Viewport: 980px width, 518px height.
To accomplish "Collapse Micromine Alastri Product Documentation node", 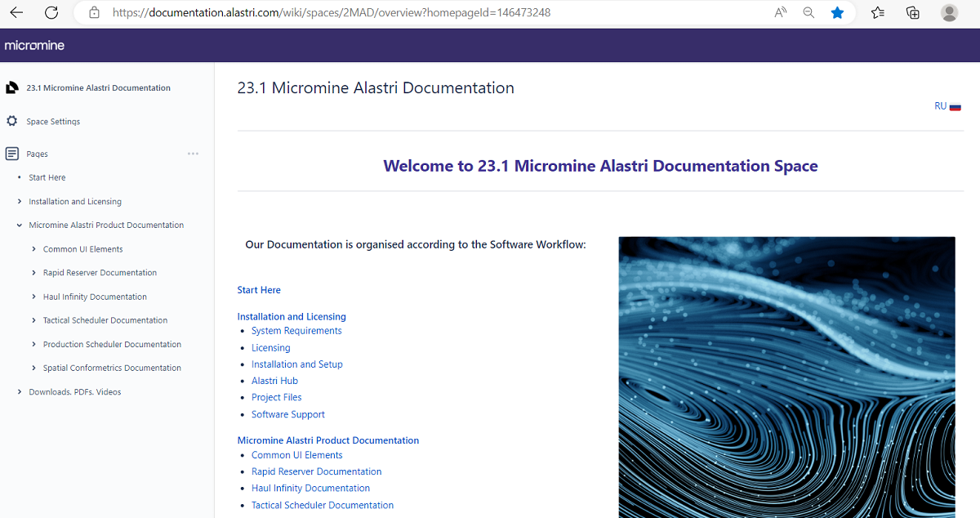I will click(x=20, y=225).
